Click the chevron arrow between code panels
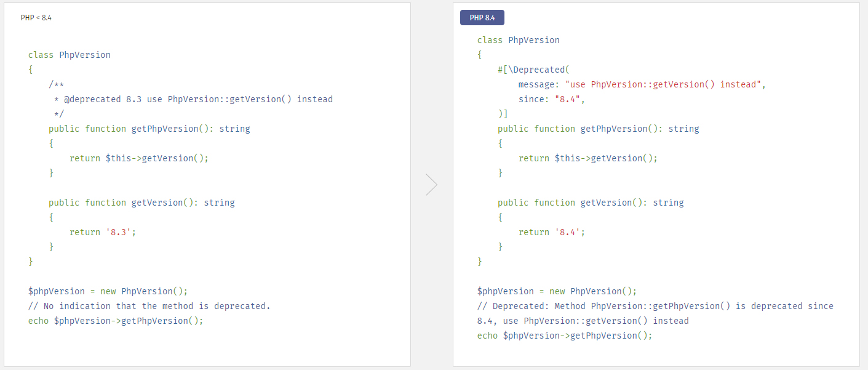The height and width of the screenshot is (370, 868). 431,185
